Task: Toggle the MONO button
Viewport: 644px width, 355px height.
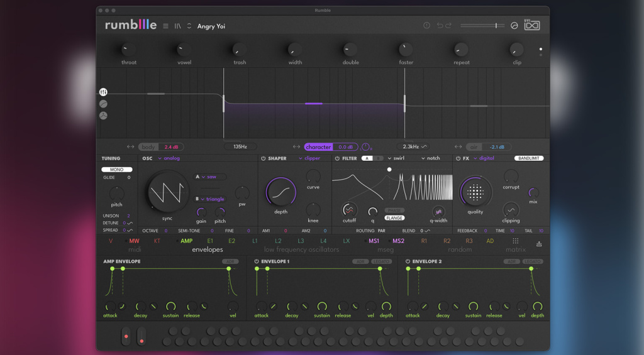Action: (x=116, y=170)
